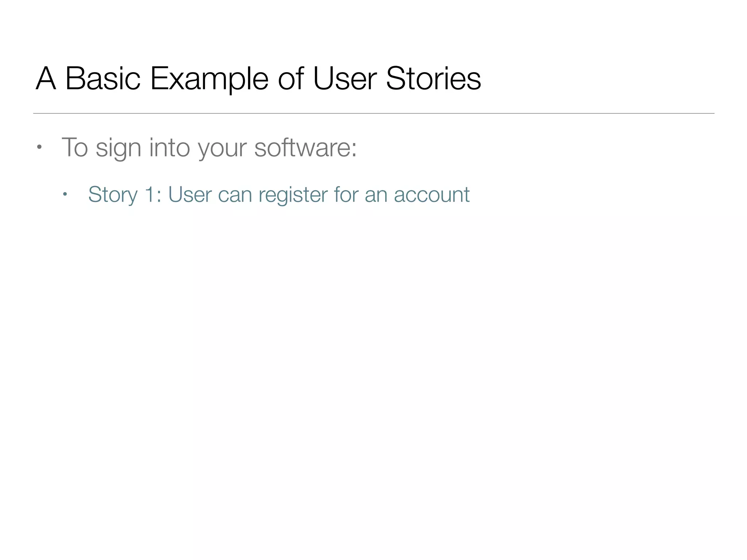Click the word "account" in Story 1

(431, 194)
